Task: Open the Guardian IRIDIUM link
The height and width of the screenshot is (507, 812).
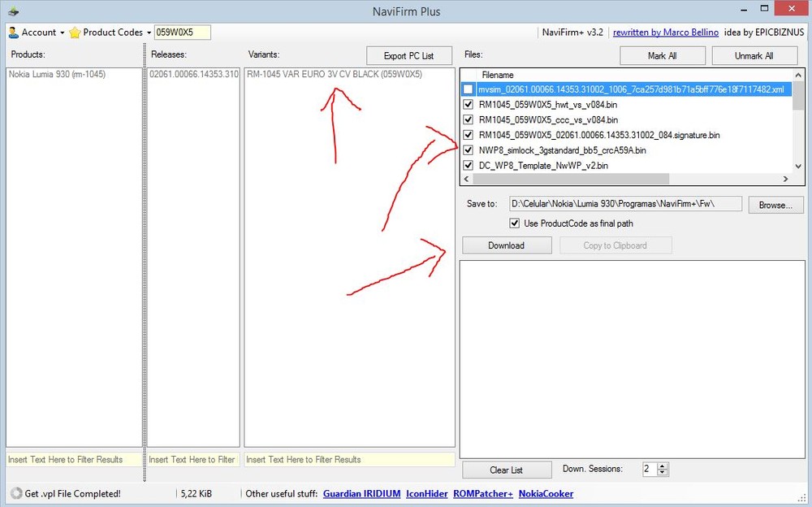Action: pos(360,493)
